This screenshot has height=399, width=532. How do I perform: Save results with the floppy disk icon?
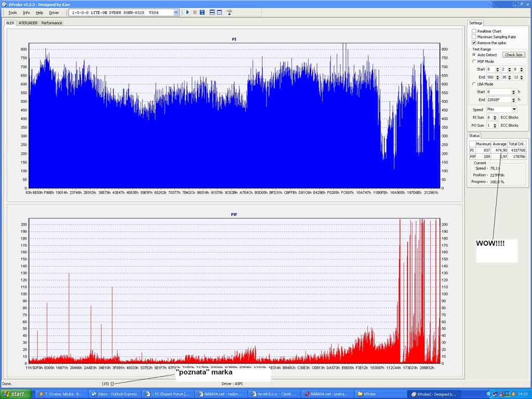pyautogui.click(x=202, y=12)
